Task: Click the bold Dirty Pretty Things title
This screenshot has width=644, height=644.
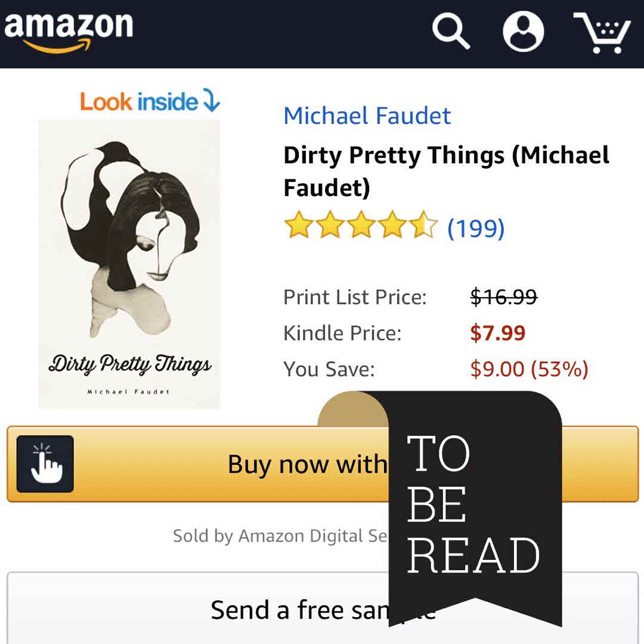Action: 445,171
